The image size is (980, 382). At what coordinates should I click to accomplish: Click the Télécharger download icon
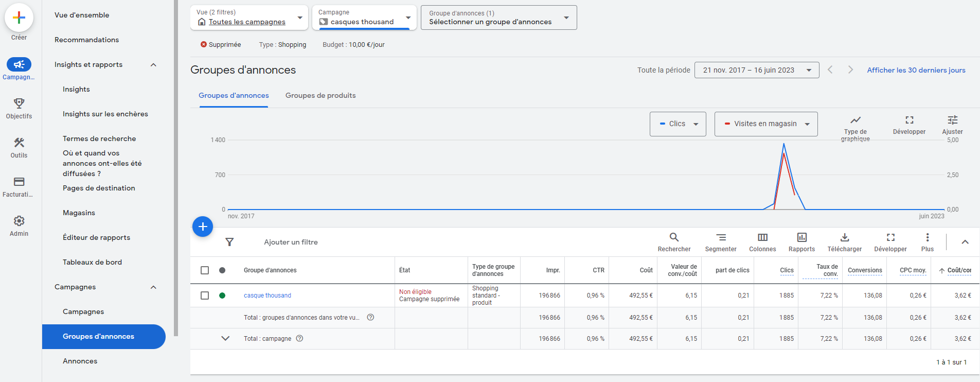(x=844, y=237)
